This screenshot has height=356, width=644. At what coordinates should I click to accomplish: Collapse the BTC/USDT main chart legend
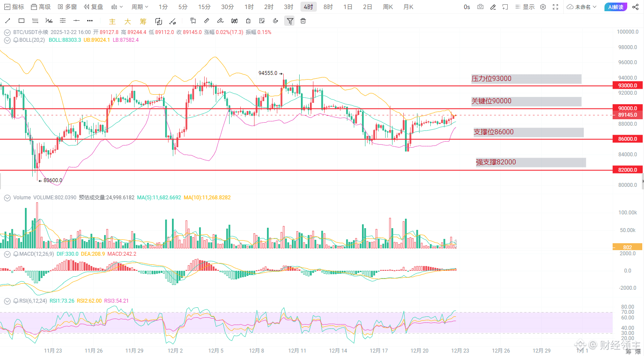(7, 32)
